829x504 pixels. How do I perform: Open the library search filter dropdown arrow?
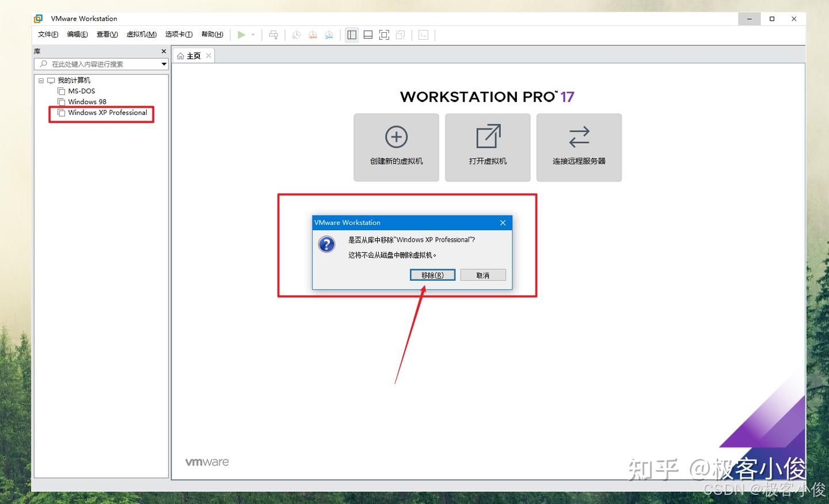(x=163, y=64)
